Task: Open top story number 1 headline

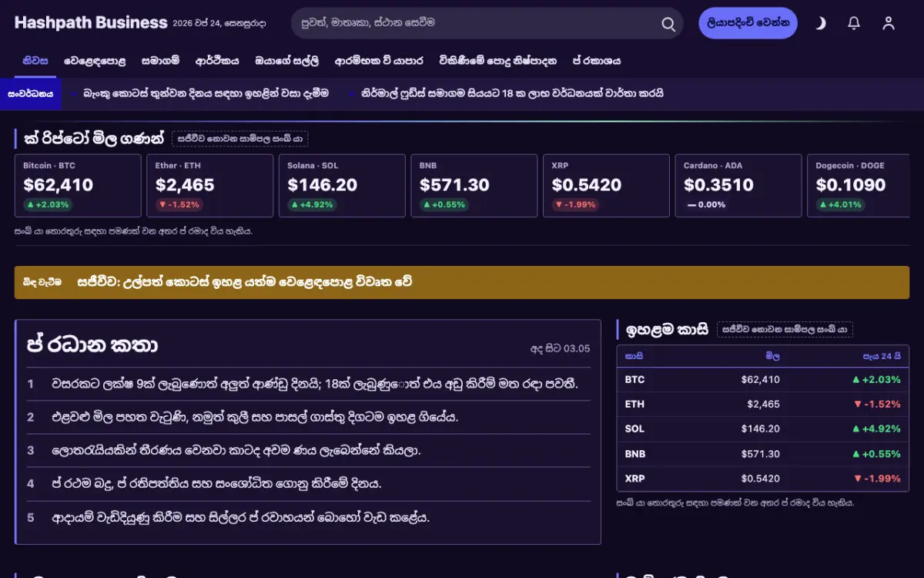Action: [x=314, y=383]
